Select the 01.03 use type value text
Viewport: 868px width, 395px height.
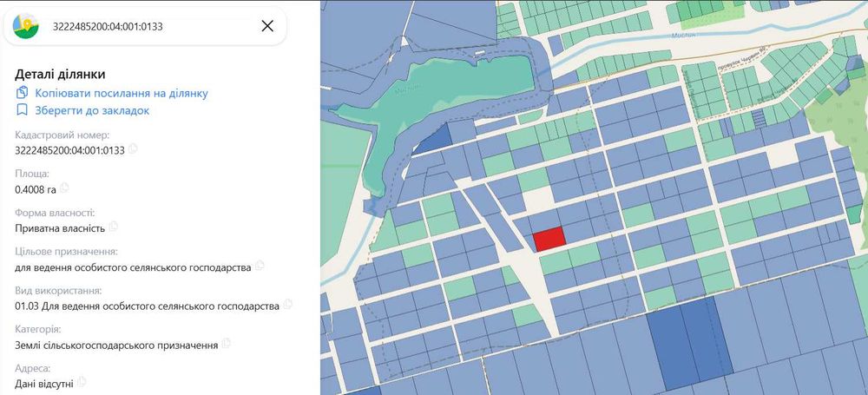pyautogui.click(x=148, y=306)
